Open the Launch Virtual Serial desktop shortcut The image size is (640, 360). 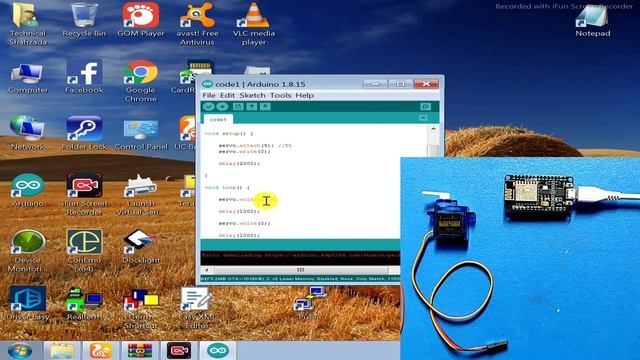[140, 194]
